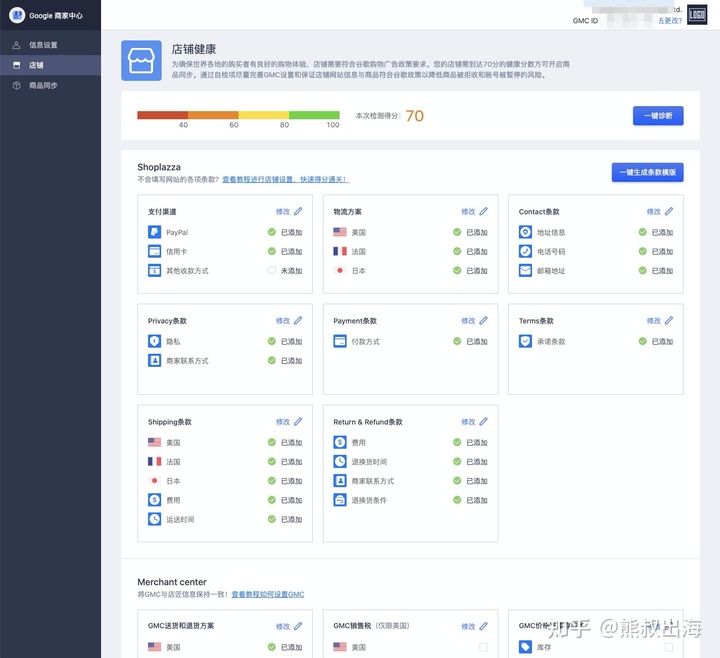This screenshot has height=658, width=720.
Task: Open the 查看教程进行店铺设置 link
Action: 286,180
